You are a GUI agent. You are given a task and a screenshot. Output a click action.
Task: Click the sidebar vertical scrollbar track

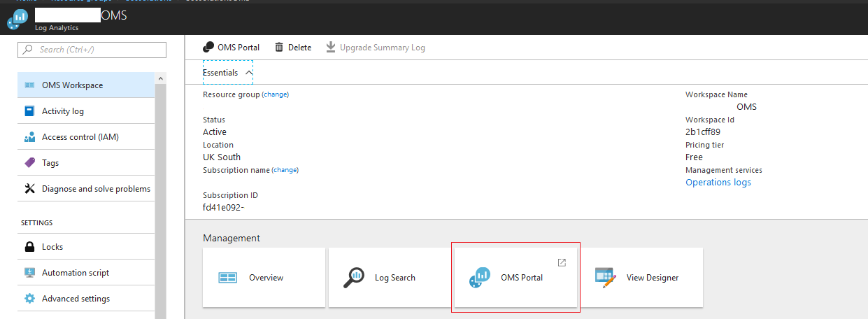(160, 203)
